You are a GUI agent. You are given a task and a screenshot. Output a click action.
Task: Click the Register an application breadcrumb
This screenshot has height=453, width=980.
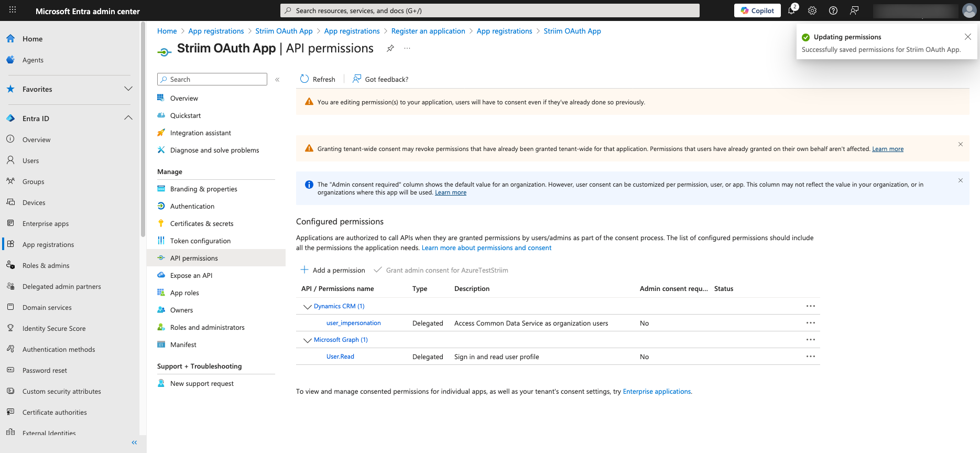tap(428, 31)
